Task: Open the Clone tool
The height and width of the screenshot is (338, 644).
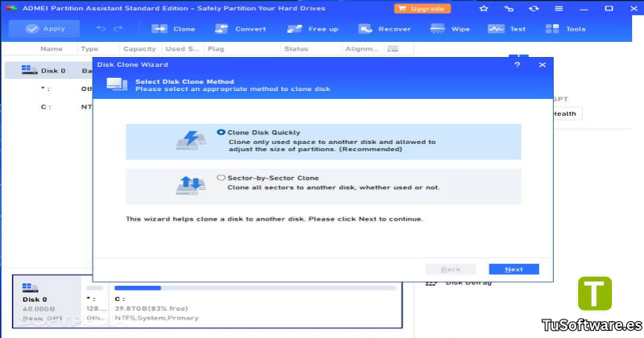Action: tap(173, 29)
